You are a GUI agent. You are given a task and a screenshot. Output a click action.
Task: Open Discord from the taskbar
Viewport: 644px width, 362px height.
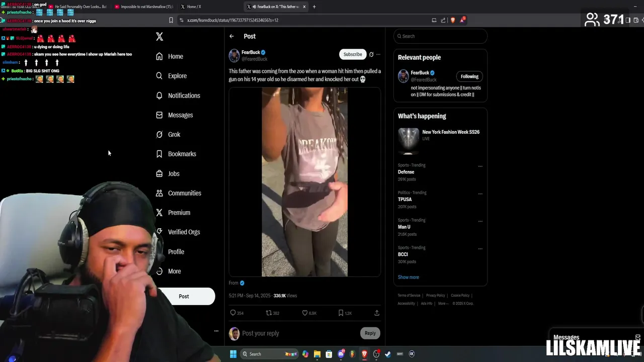341,354
